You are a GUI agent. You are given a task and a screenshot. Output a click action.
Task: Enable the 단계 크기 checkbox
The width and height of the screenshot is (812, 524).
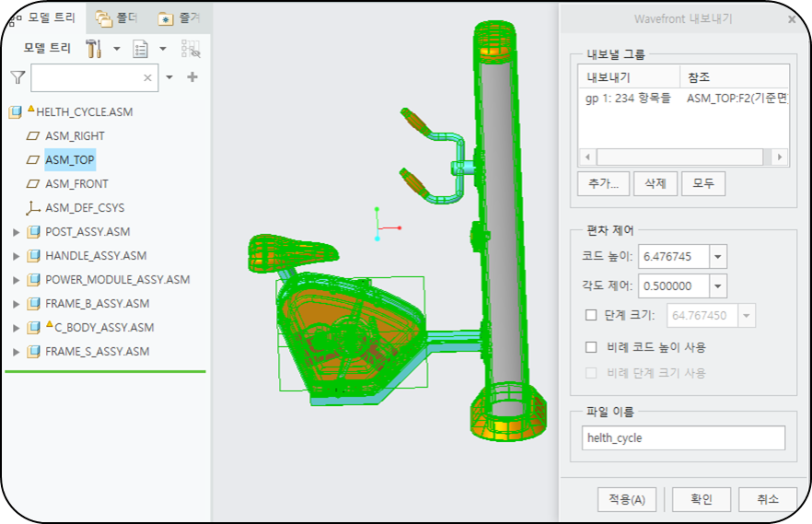tap(591, 315)
